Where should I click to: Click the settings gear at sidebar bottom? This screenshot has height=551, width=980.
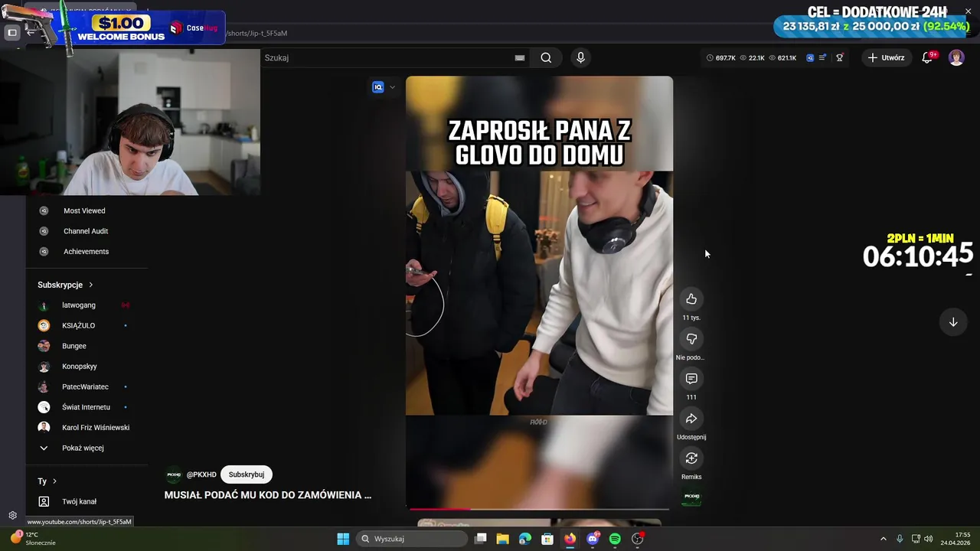12,516
